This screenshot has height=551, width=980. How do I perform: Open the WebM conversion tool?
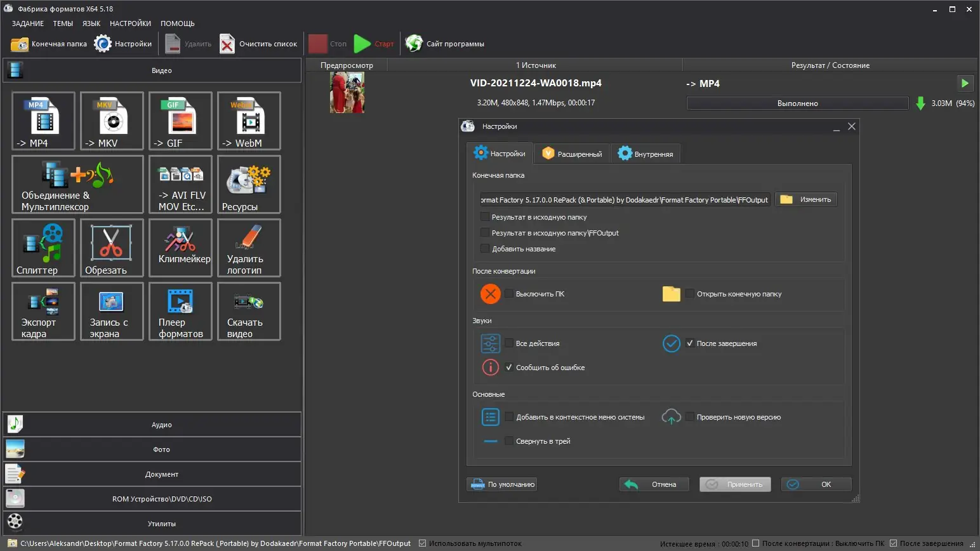point(249,121)
